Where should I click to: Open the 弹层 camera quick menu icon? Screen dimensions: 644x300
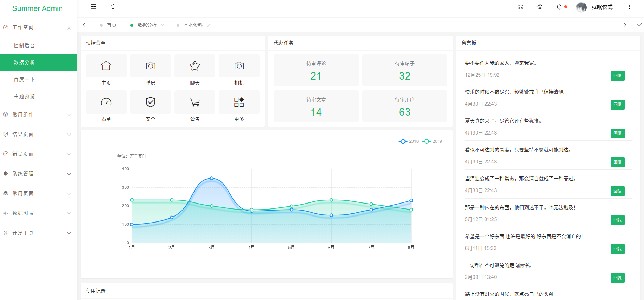151,66
